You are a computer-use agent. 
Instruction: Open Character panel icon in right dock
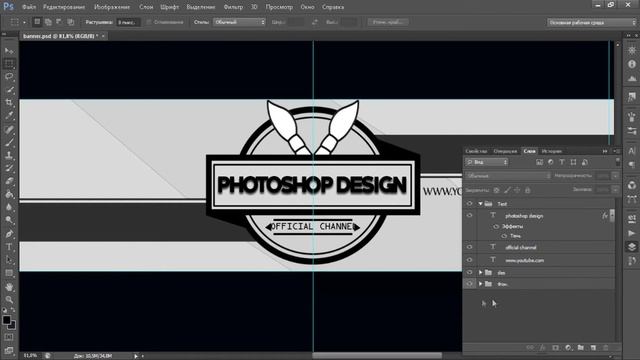[x=632, y=151]
